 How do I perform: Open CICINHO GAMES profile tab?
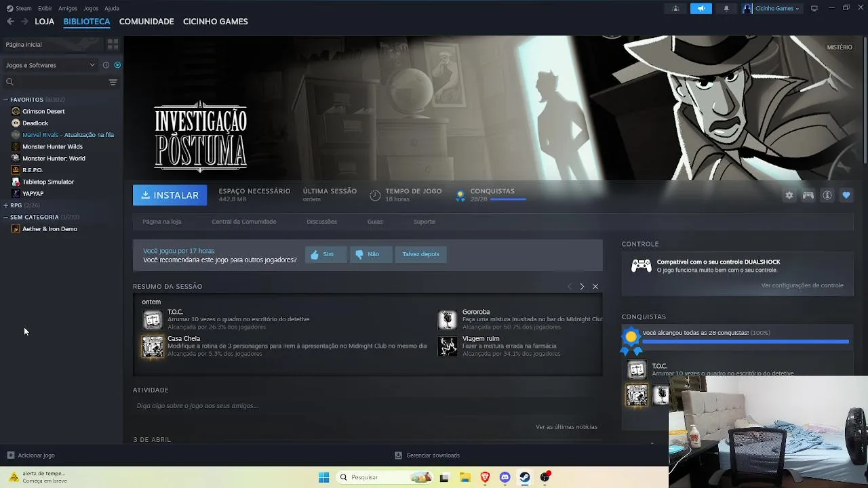tap(216, 22)
